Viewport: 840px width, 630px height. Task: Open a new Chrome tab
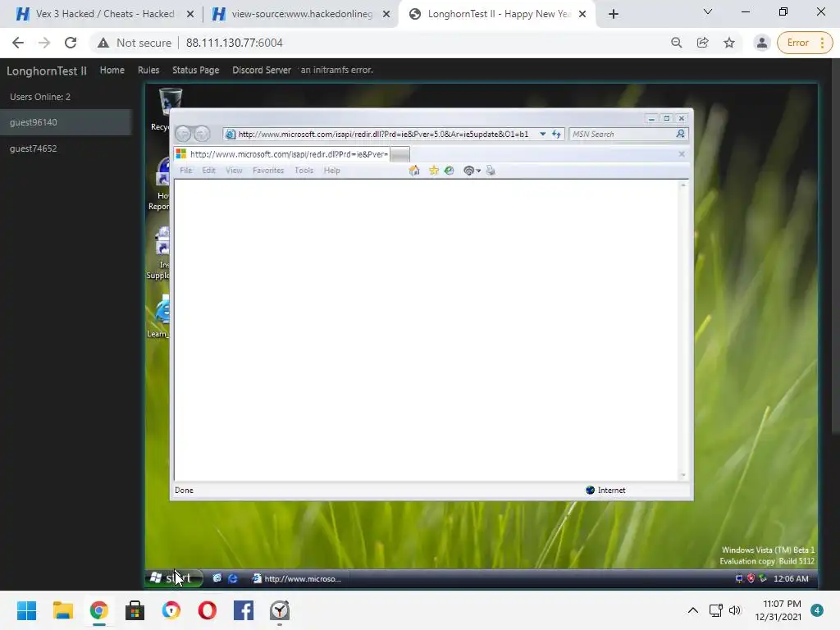(x=614, y=14)
